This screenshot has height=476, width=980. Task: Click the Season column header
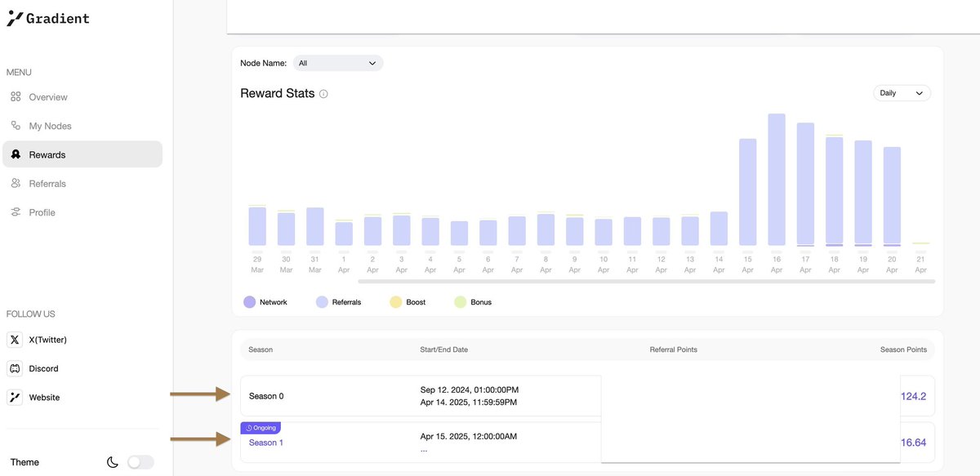point(261,349)
